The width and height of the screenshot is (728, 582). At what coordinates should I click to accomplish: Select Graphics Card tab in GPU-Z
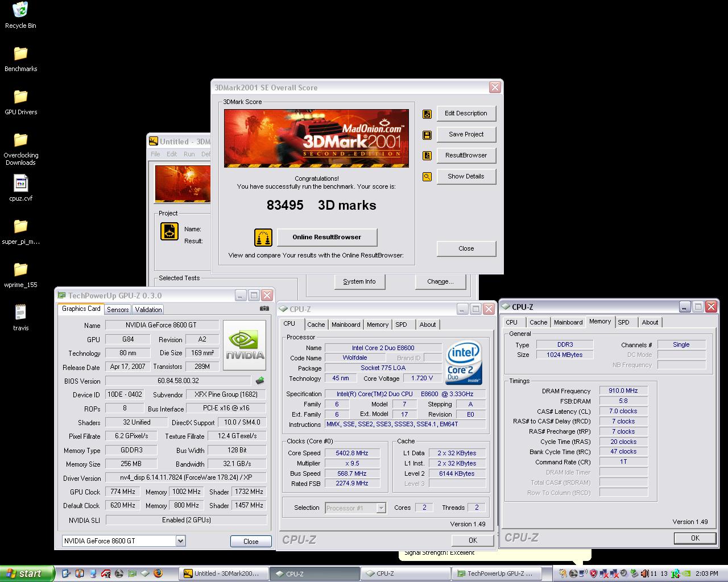(x=81, y=309)
